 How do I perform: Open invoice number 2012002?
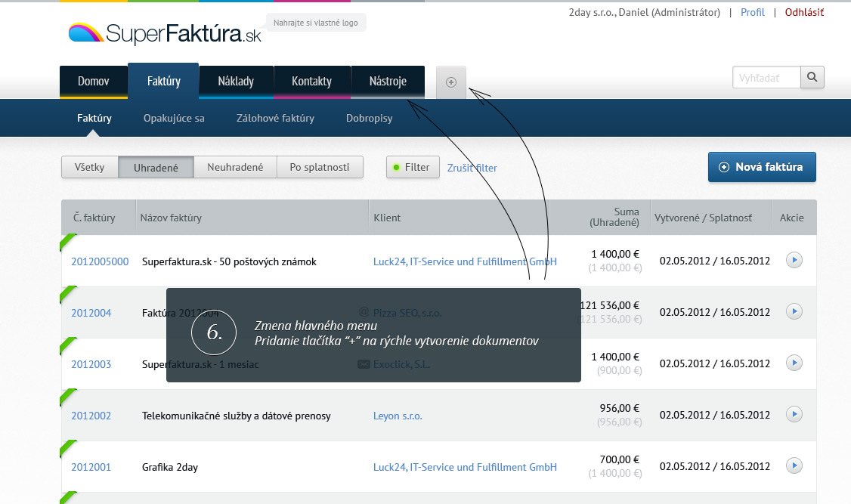(91, 416)
